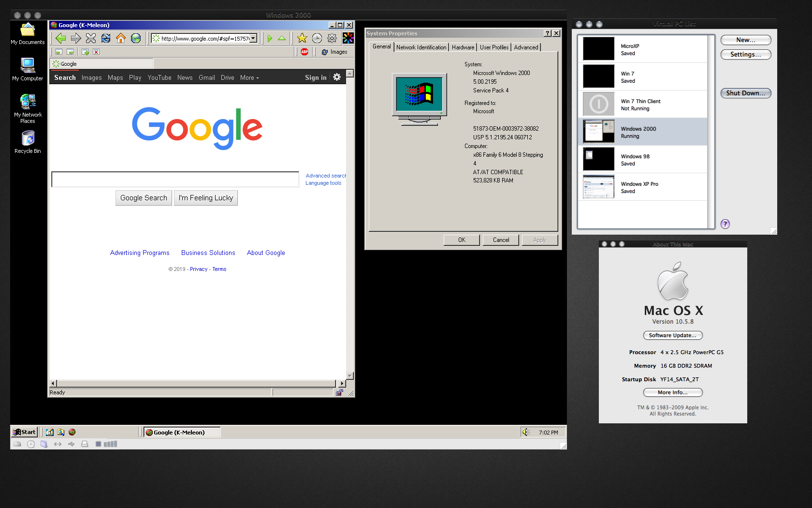Click Sign in on Google page
Screen dimensions: 812x508
pos(316,77)
